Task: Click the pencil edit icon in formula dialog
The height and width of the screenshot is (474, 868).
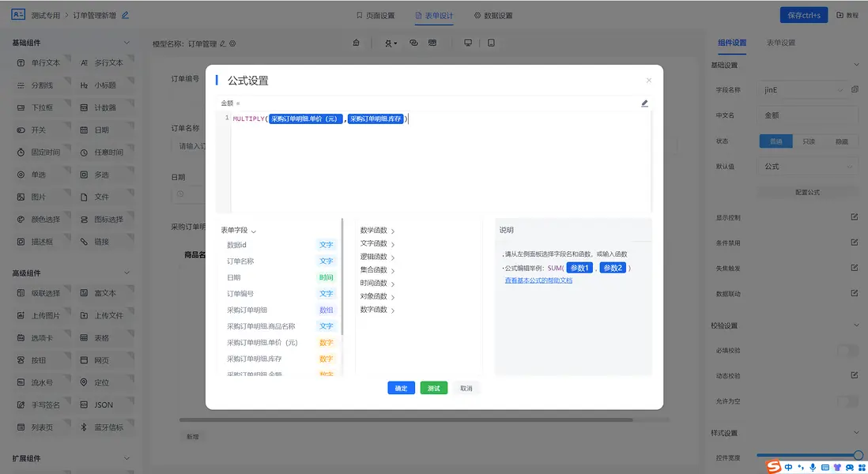Action: click(644, 103)
